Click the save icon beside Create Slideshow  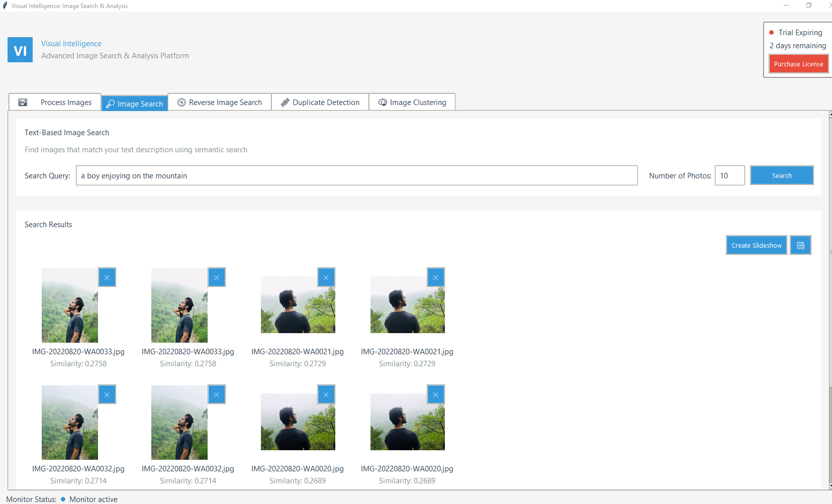[x=800, y=245]
